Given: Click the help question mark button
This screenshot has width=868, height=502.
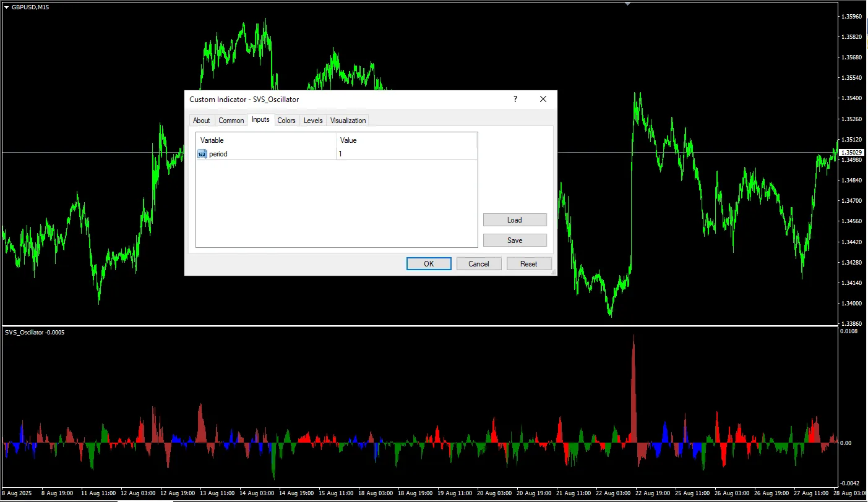Looking at the screenshot, I should (515, 100).
